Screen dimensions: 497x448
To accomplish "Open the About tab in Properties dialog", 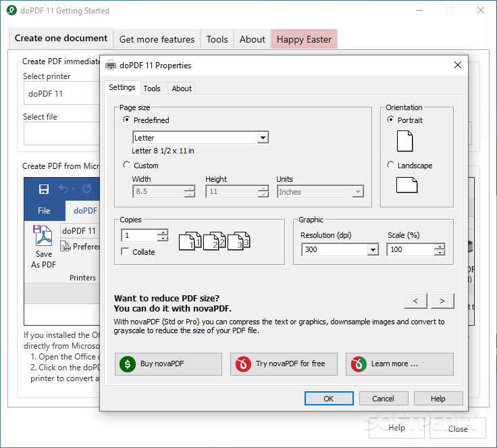I will [x=182, y=89].
